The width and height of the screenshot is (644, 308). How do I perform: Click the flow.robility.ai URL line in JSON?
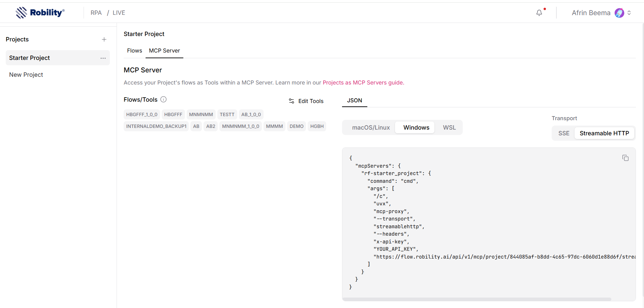coord(504,257)
